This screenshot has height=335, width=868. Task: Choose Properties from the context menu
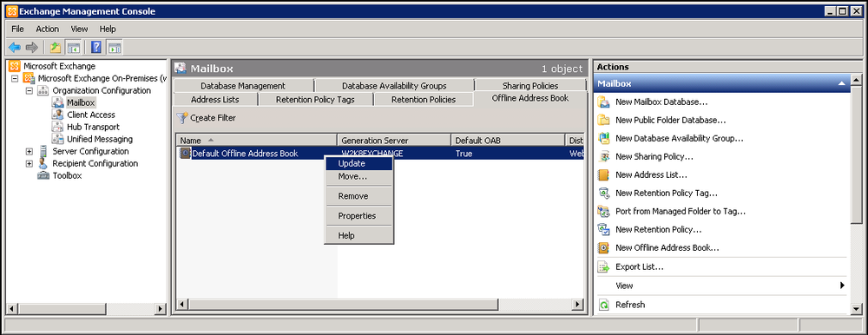coord(358,216)
